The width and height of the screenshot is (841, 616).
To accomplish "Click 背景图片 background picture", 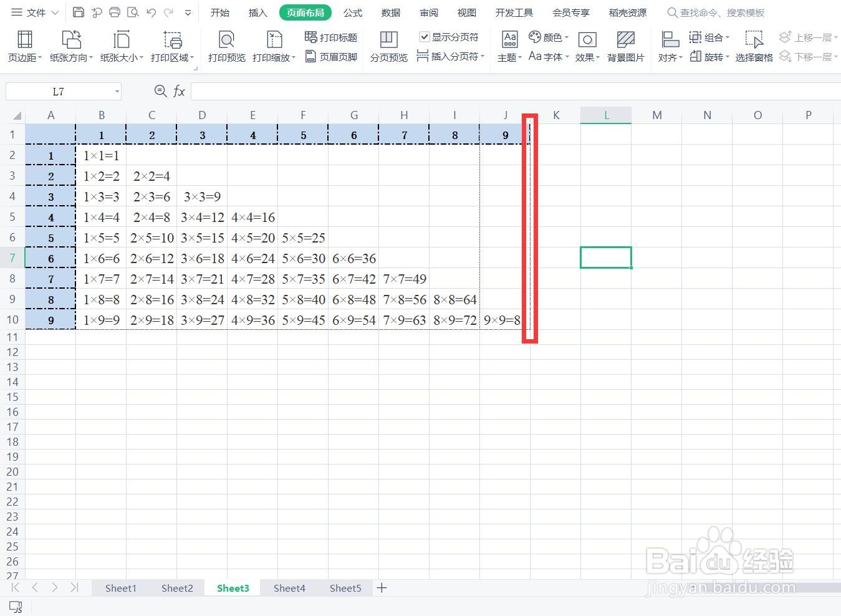I will [625, 47].
